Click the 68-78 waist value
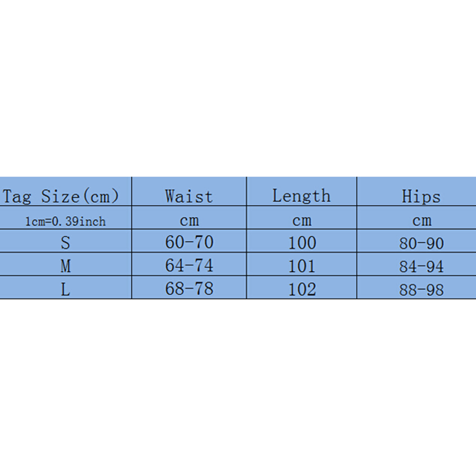Viewport: 476px width, 476px height. (189, 289)
